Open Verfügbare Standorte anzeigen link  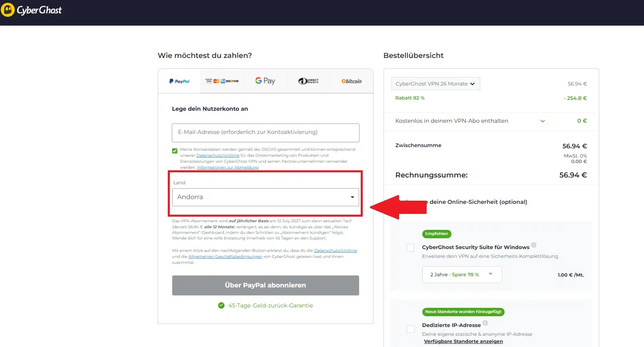[463, 341]
